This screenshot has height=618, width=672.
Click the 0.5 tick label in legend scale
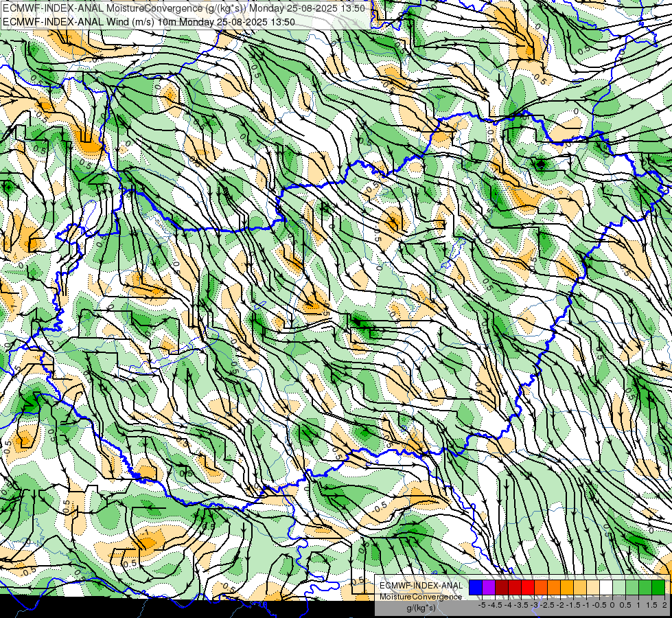pos(625,605)
